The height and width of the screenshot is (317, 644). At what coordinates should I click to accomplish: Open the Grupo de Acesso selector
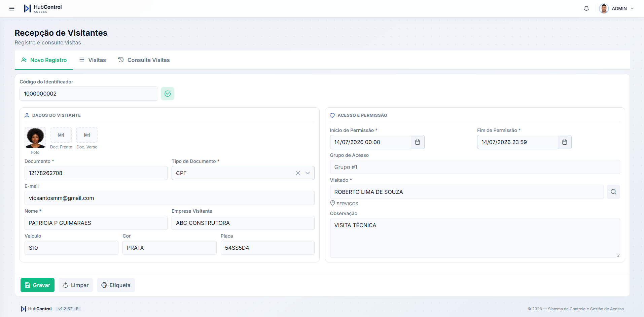475,167
